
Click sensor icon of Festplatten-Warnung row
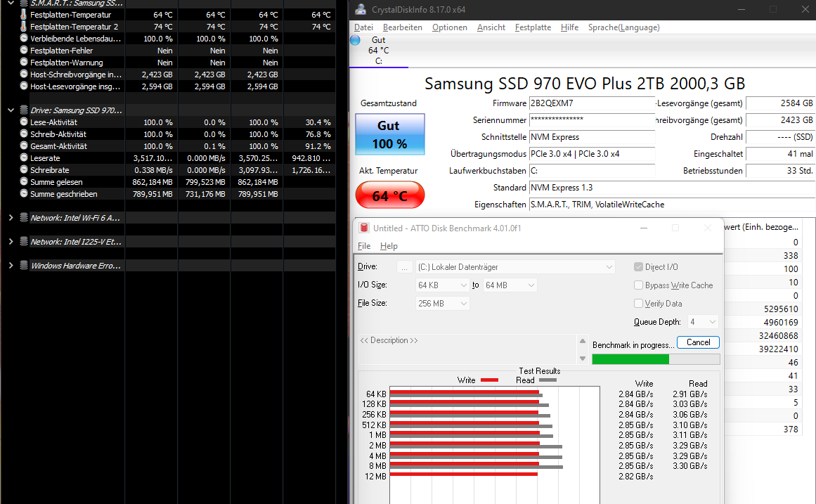pyautogui.click(x=23, y=62)
